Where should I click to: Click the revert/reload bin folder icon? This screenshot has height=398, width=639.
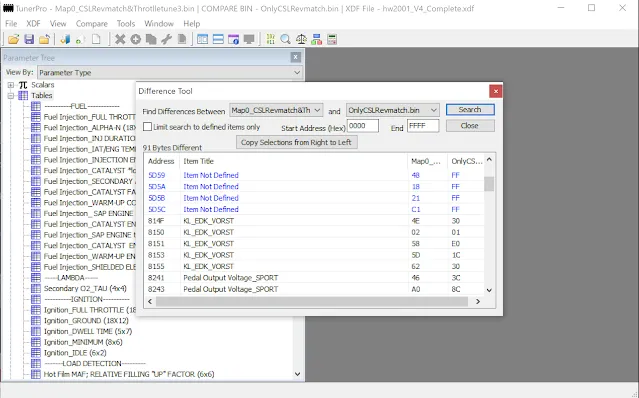tap(44, 39)
